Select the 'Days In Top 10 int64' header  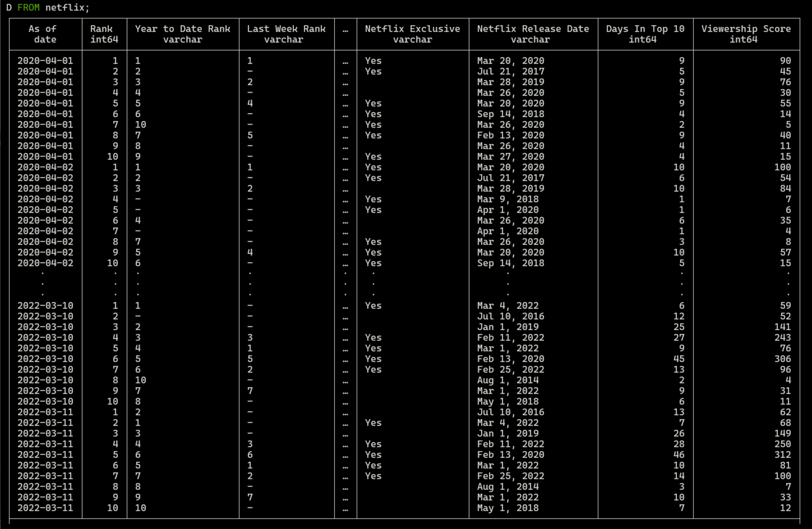pos(645,34)
